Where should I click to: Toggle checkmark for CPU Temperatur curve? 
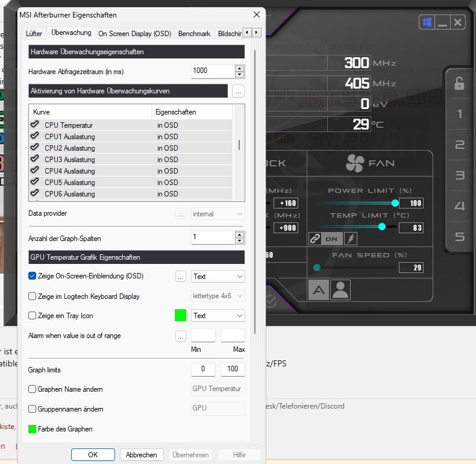click(34, 124)
